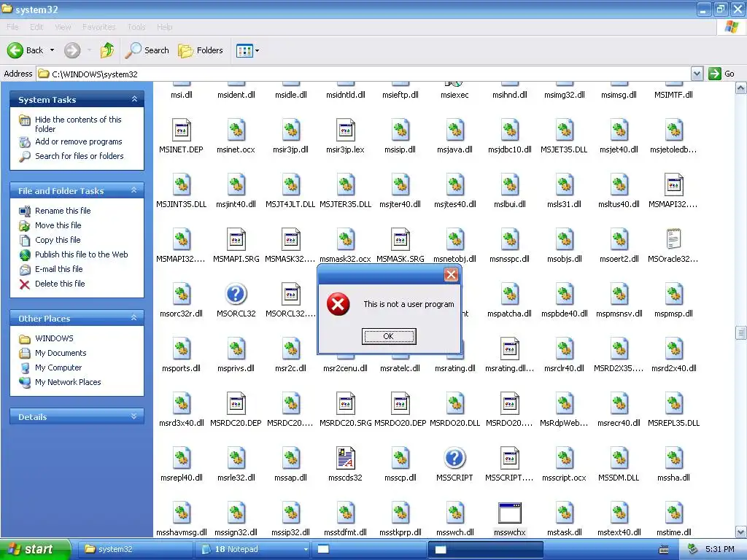Viewport: 747px width, 560px height.
Task: Select the MSOracle32 text file icon
Action: [x=673, y=239]
